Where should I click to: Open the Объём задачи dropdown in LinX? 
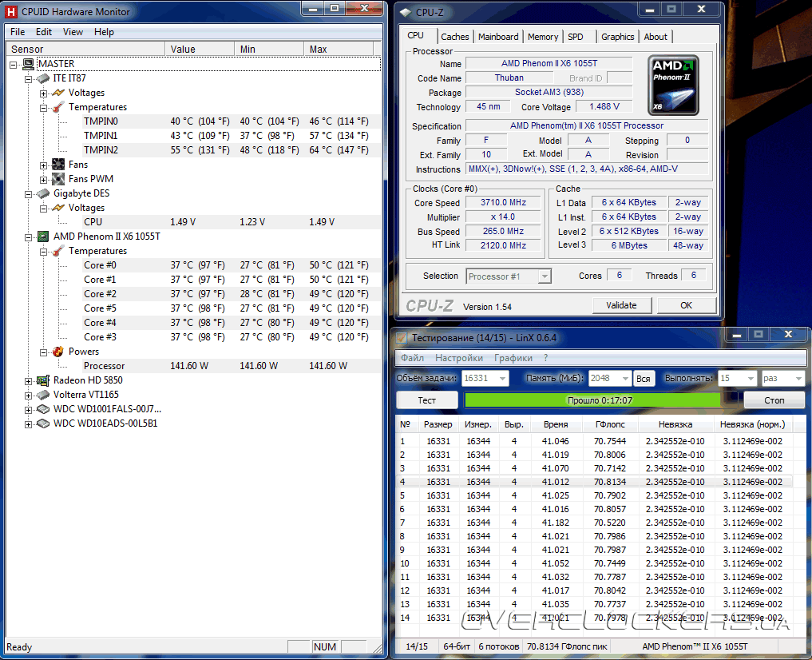pos(501,379)
